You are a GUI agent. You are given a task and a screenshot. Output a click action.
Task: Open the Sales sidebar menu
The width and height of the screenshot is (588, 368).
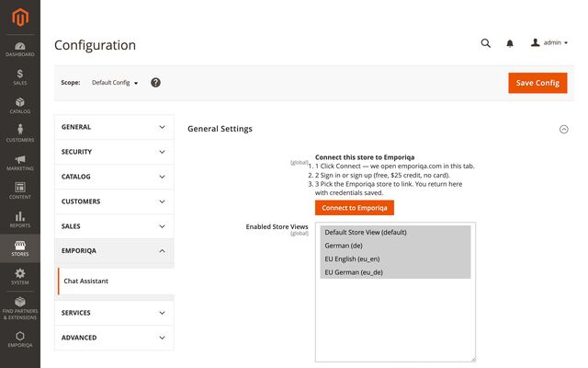click(x=20, y=77)
